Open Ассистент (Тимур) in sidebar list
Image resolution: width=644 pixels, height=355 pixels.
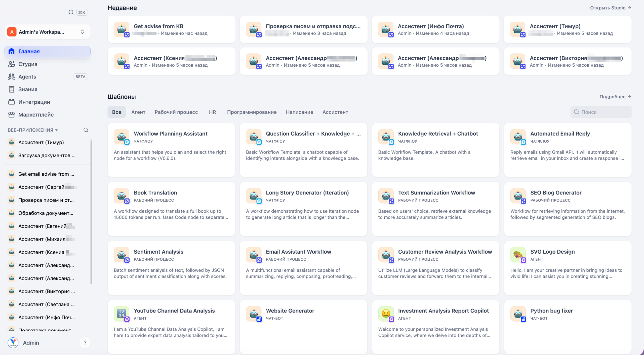48,142
